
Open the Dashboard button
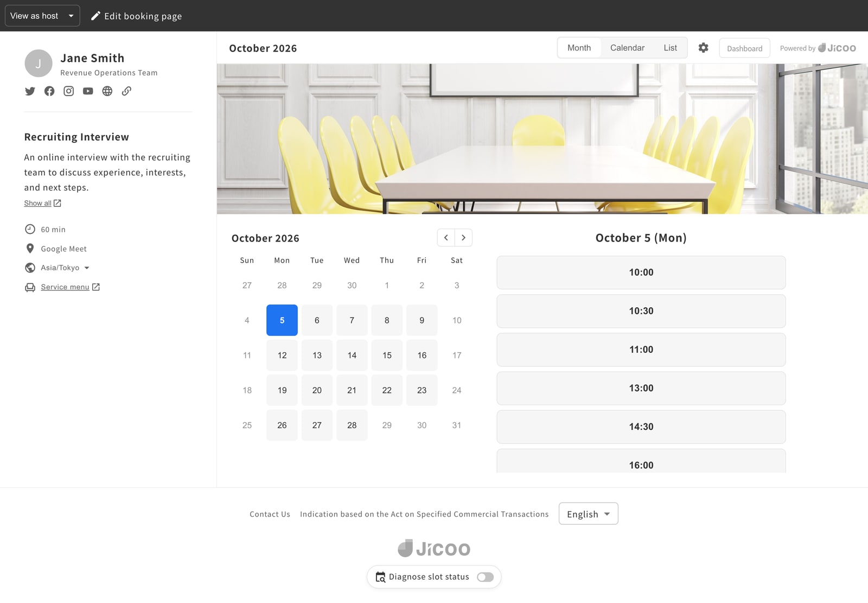(x=744, y=48)
